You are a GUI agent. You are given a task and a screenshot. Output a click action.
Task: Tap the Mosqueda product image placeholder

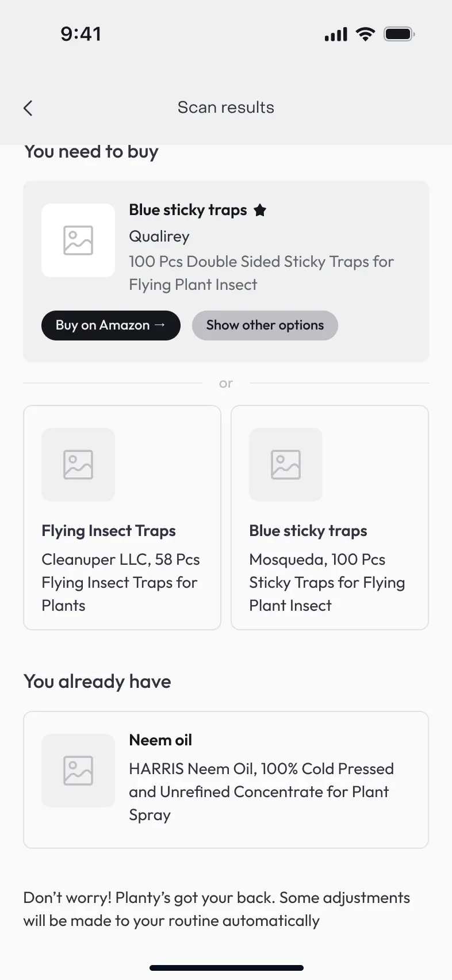point(286,465)
